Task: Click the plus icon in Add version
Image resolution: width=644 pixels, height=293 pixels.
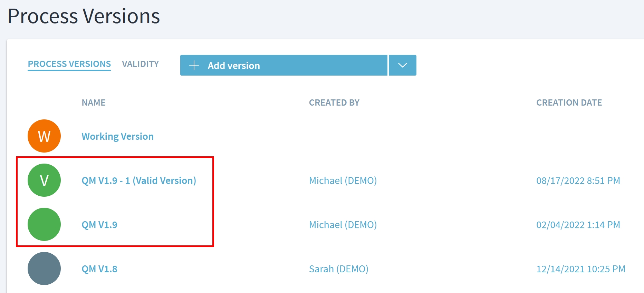Action: tap(194, 65)
